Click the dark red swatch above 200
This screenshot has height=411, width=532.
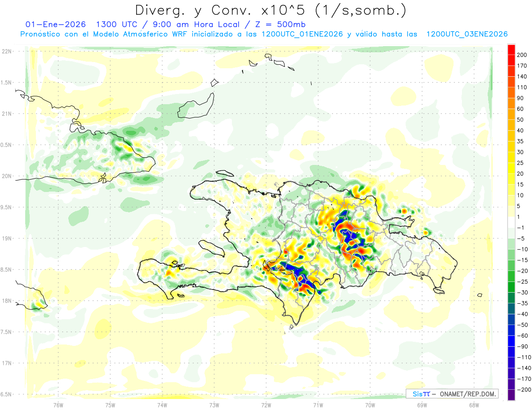[x=511, y=49]
